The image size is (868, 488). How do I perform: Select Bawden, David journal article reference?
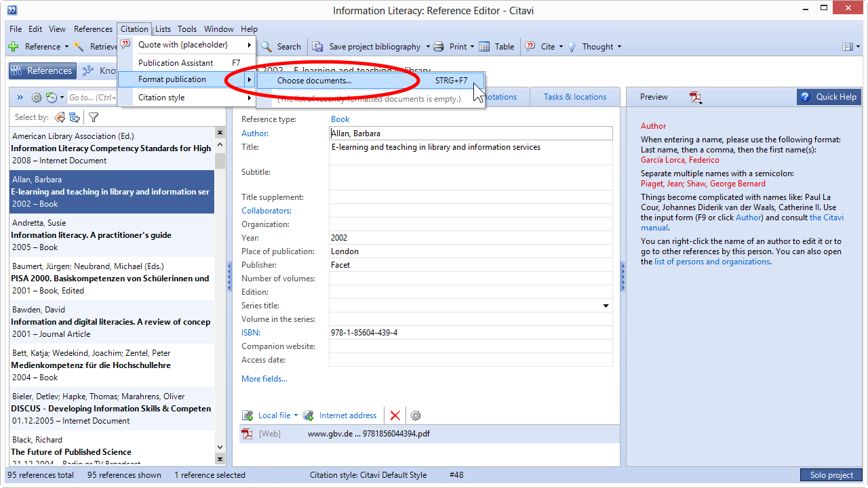(x=112, y=322)
